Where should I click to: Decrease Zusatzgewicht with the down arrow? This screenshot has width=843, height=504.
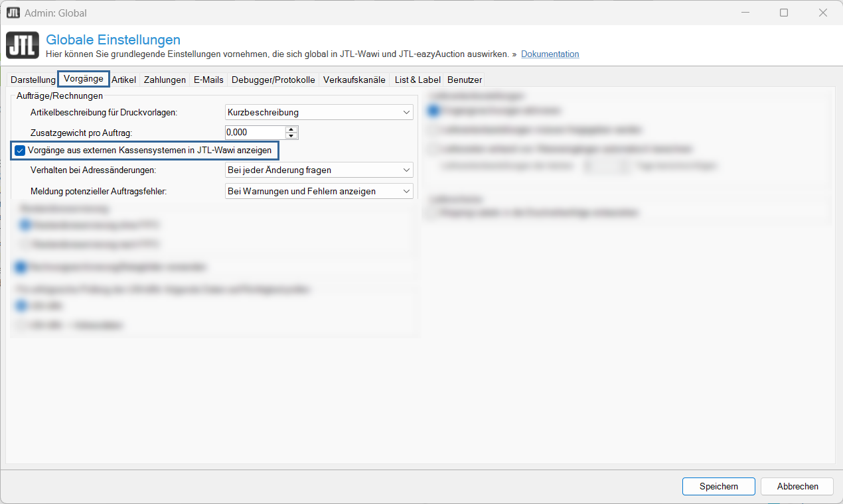pyautogui.click(x=291, y=136)
